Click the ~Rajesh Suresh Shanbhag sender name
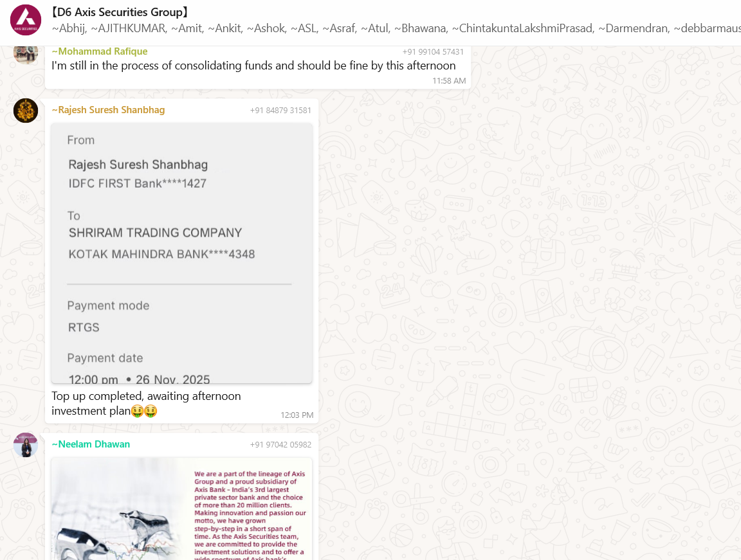 coord(108,110)
